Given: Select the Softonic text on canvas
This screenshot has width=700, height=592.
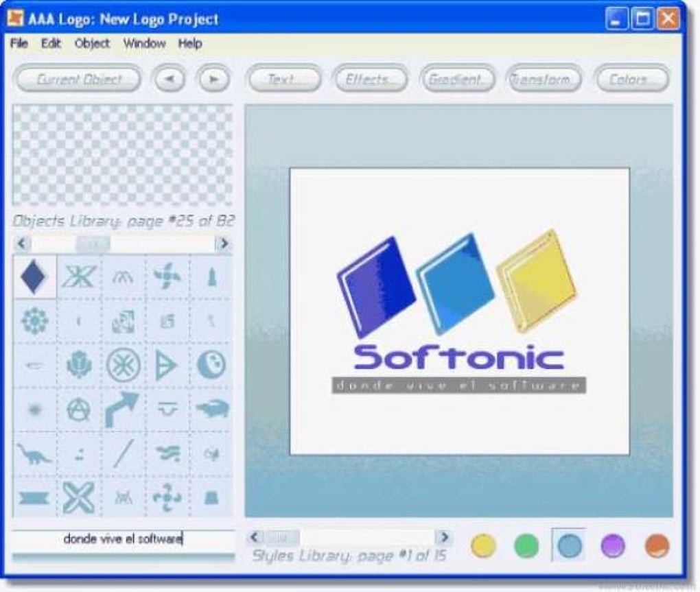Looking at the screenshot, I should [x=459, y=357].
